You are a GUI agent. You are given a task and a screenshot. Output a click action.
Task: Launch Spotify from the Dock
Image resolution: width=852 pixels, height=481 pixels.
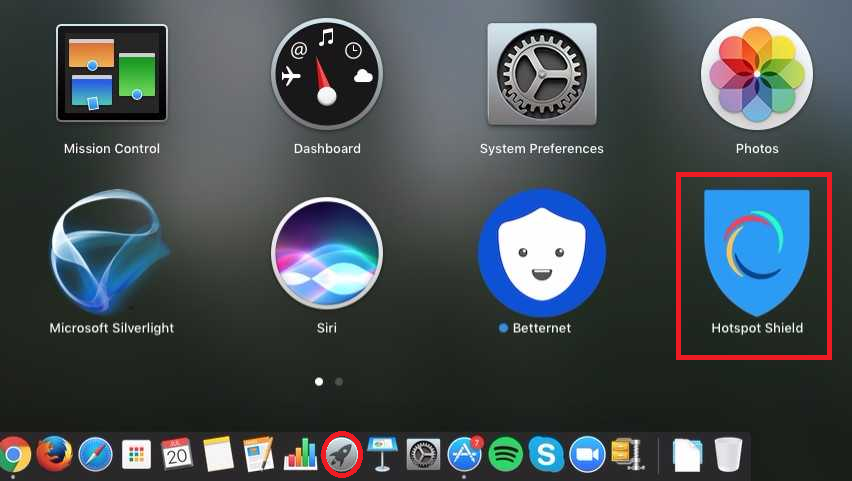(505, 454)
